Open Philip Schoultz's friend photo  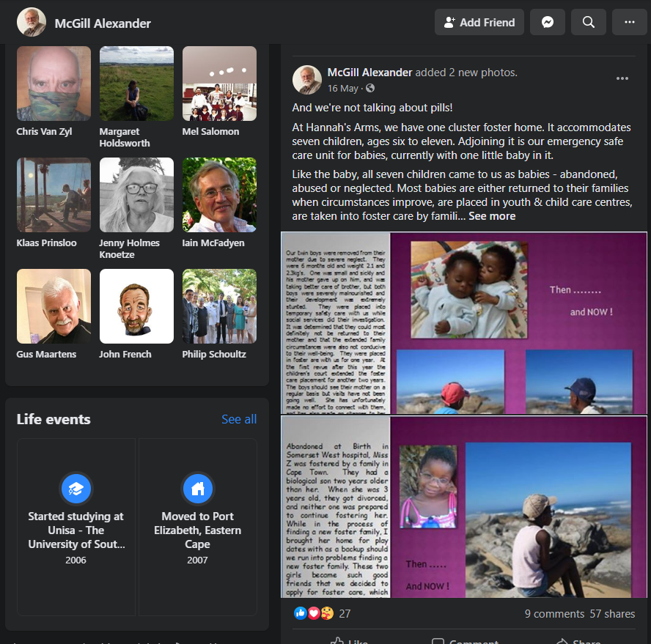point(220,306)
